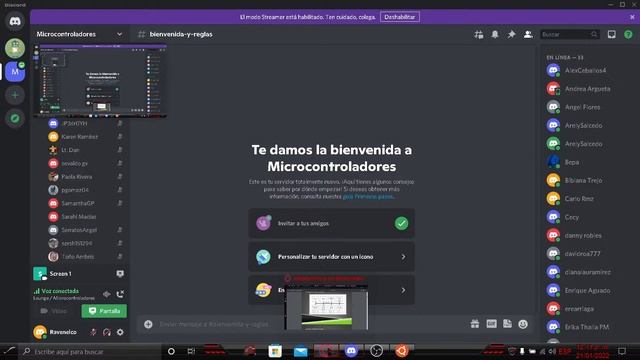Click the message attachment plus icon

pos(148,324)
